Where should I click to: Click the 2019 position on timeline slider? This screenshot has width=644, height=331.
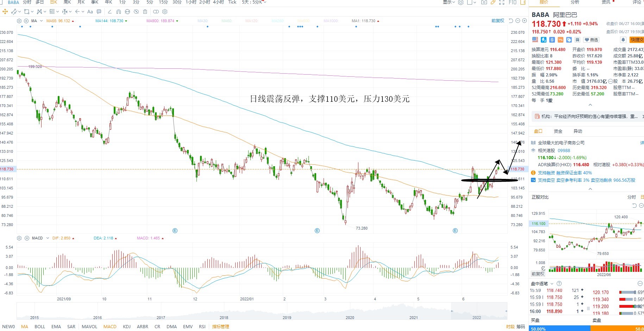pos(287,317)
